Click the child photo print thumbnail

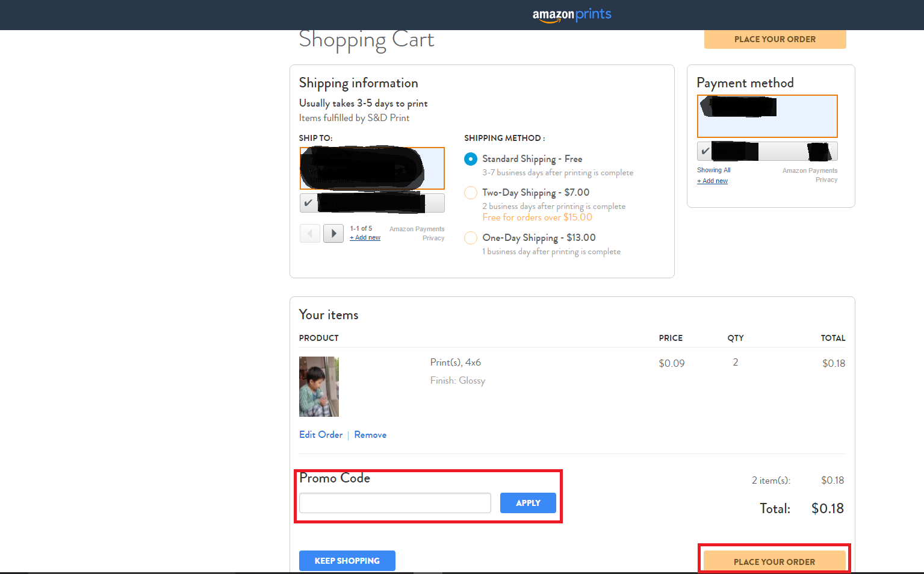pos(319,387)
